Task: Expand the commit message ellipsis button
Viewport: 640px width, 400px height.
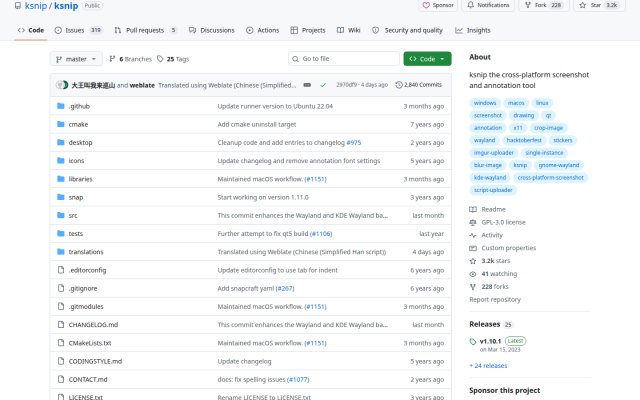Action: pyautogui.click(x=307, y=85)
